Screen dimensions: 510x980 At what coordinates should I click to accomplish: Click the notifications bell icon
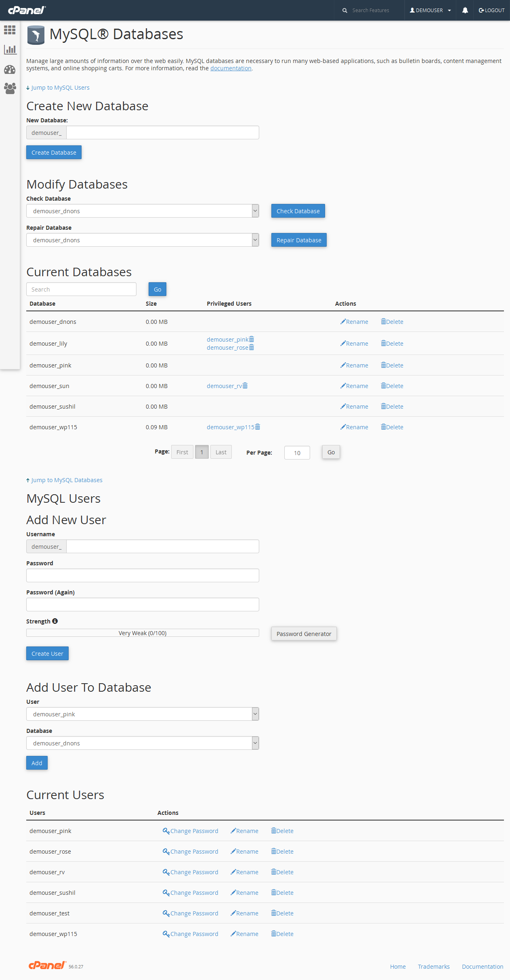pyautogui.click(x=465, y=10)
